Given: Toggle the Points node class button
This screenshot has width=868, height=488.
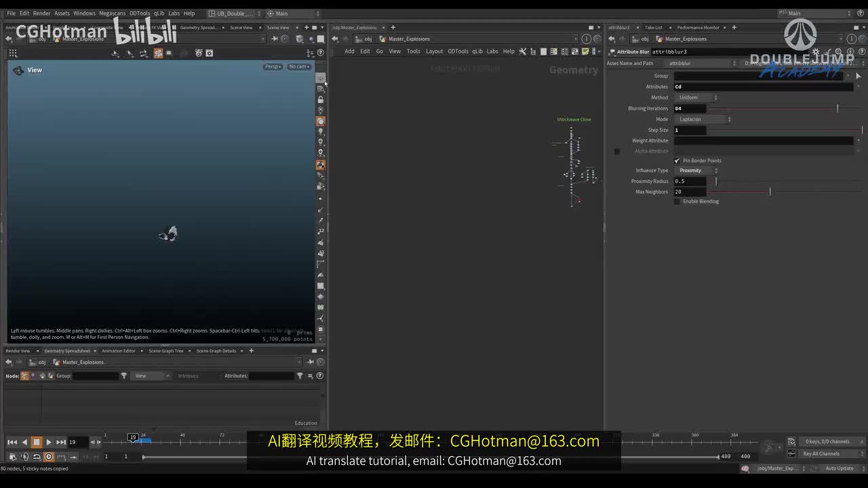Looking at the screenshot, I should tap(24, 375).
